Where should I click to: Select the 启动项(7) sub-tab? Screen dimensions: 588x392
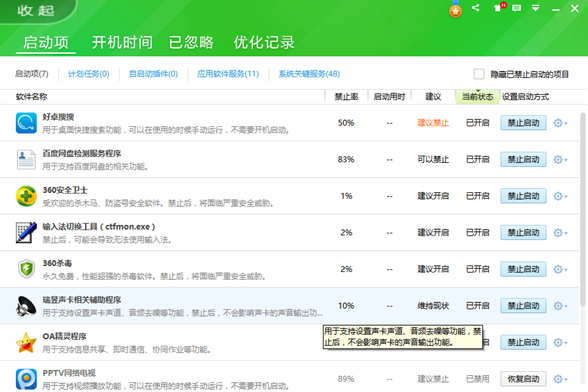32,74
